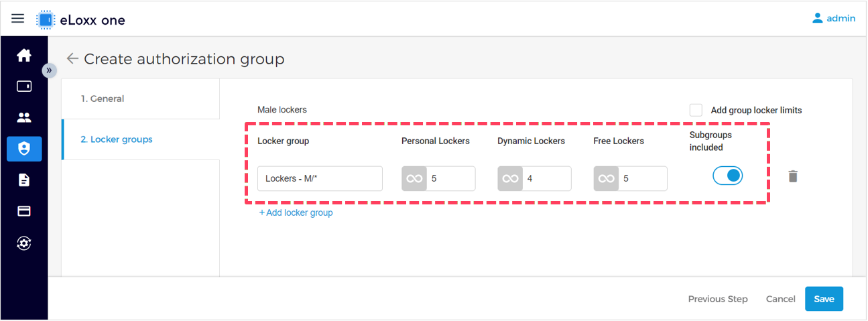Image resolution: width=868 pixels, height=321 pixels.
Task: Toggle the Subgroups included switch
Action: click(728, 176)
